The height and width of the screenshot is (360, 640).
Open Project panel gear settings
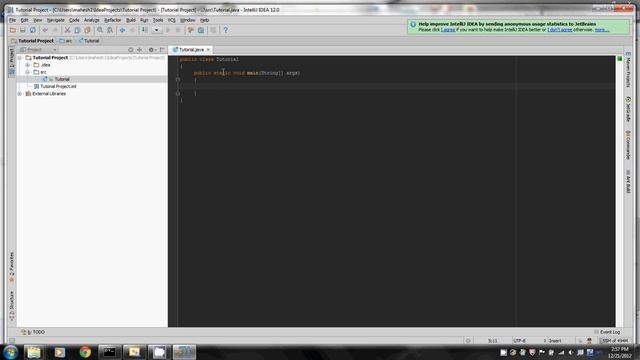[151, 50]
